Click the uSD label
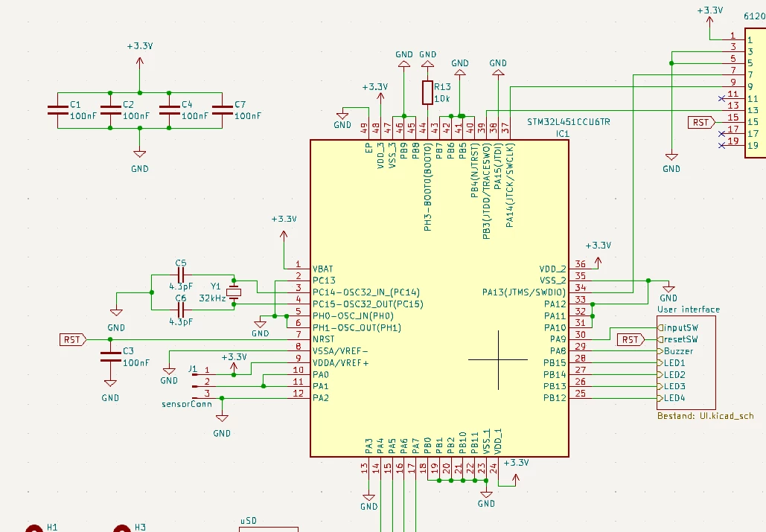This screenshot has width=766, height=532. coord(249,521)
